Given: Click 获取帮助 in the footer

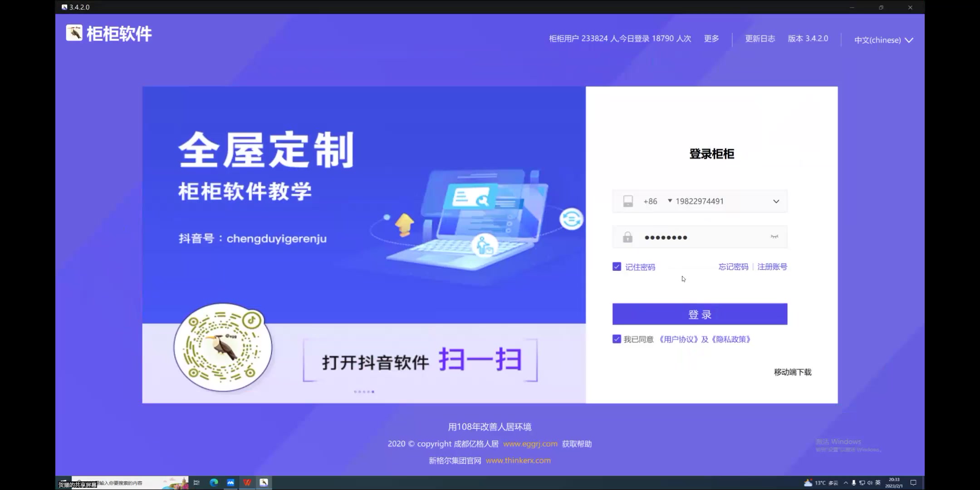Looking at the screenshot, I should click(x=577, y=444).
